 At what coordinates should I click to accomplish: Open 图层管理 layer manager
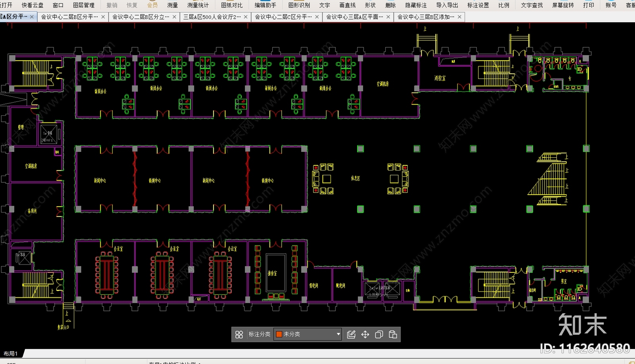84,5
